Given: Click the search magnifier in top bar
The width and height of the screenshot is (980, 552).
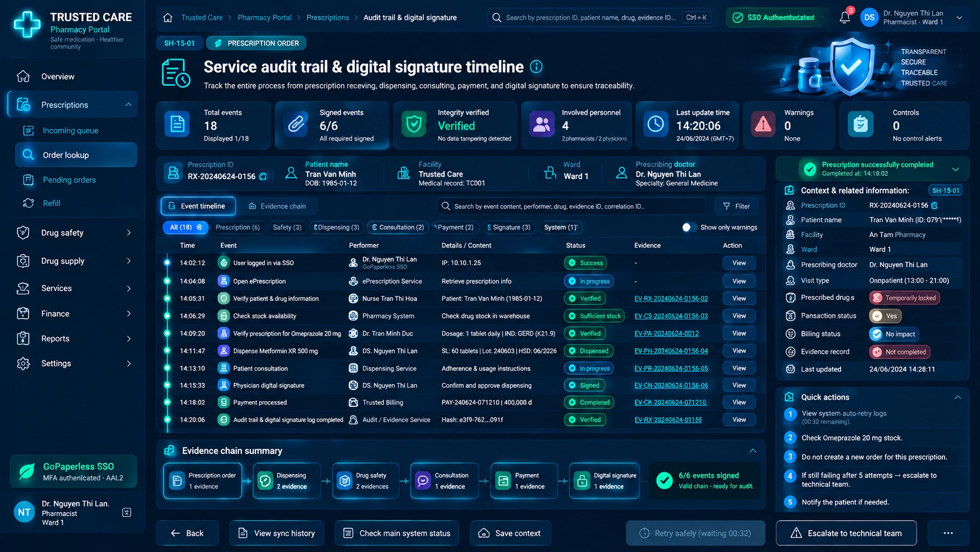Looking at the screenshot, I should [x=496, y=18].
